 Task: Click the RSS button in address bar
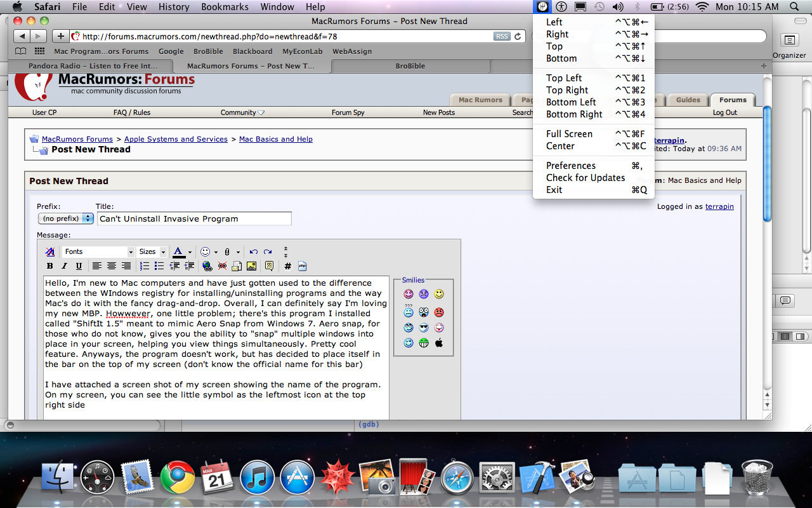point(502,36)
